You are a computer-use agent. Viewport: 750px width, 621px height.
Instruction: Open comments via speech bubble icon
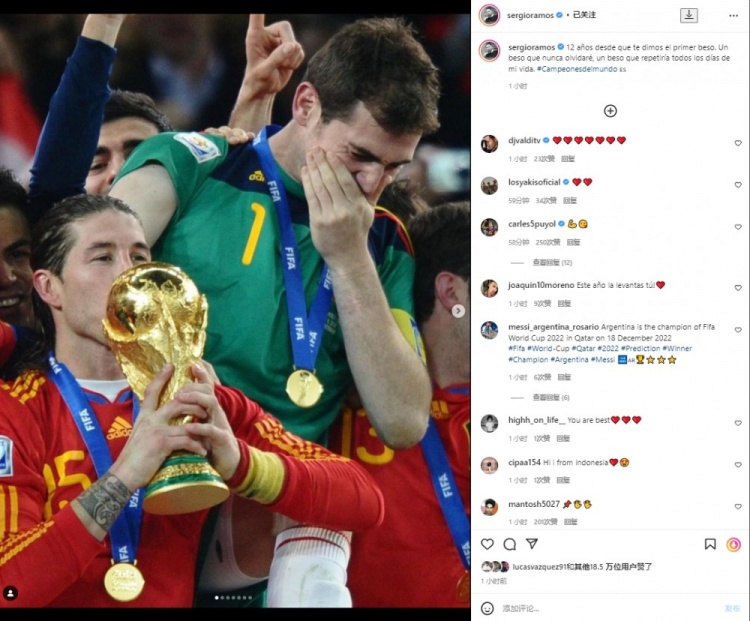510,544
